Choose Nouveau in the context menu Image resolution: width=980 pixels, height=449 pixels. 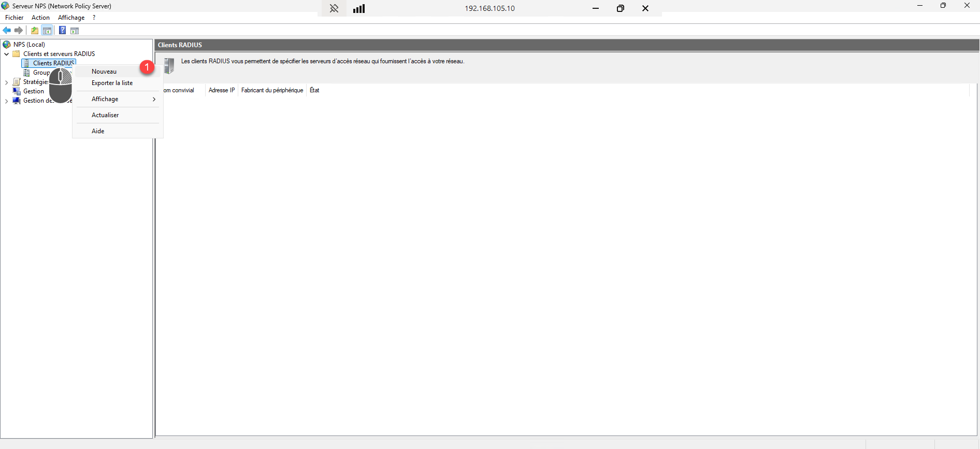(x=104, y=72)
